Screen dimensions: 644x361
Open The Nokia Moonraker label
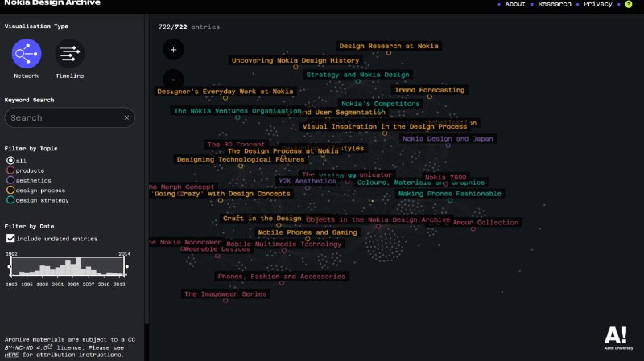coord(186,242)
